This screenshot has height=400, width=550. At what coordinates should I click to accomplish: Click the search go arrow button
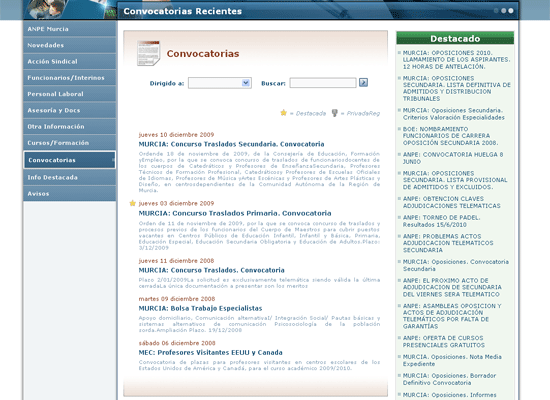point(363,83)
